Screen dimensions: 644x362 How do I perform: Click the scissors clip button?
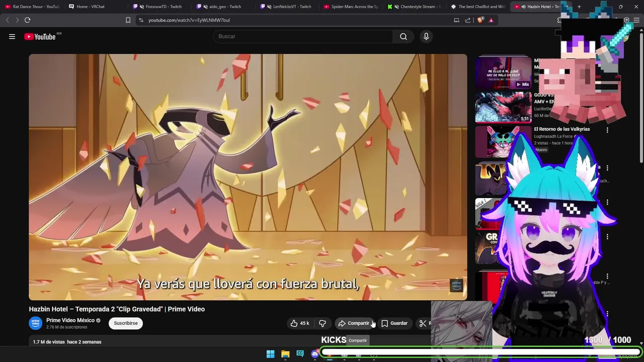[423, 323]
